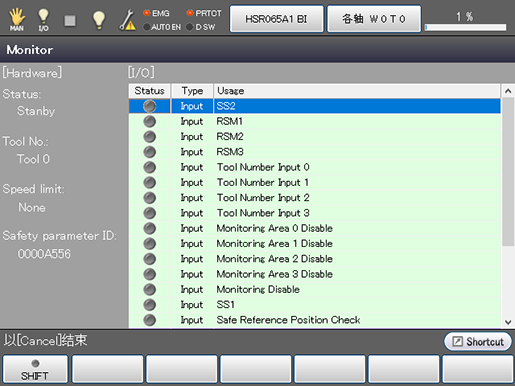
Task: Select the Monitoring Area 2 Disable row
Action: click(315, 259)
